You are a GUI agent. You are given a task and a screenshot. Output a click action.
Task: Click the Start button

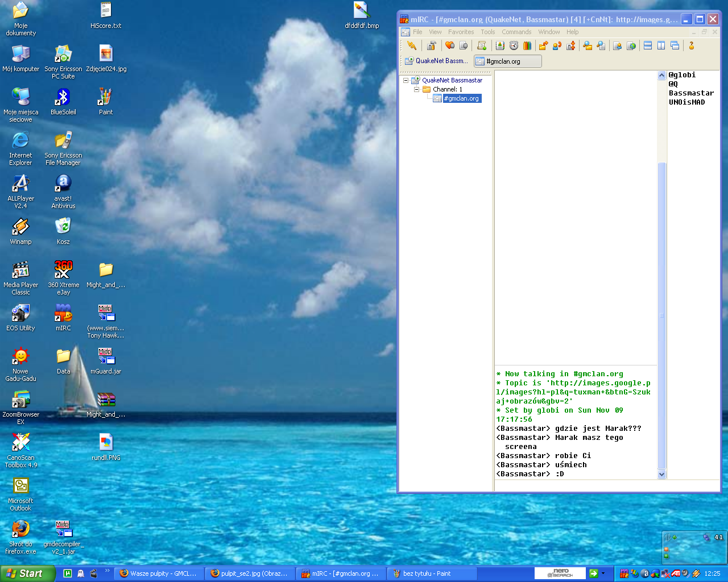[27, 573]
